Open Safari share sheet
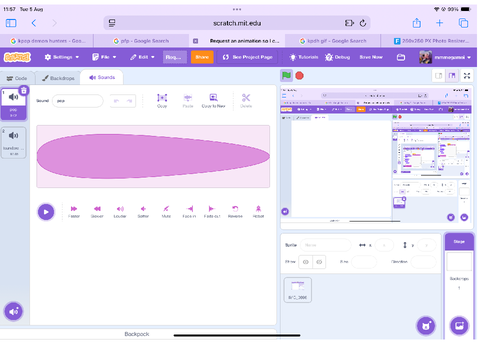480x360 pixels. click(417, 23)
